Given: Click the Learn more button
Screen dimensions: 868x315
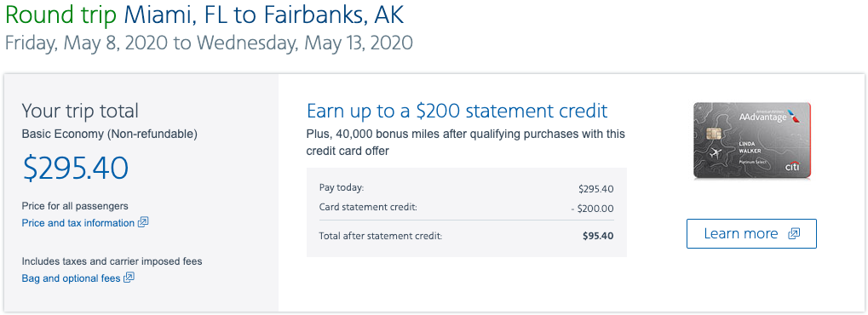Looking at the screenshot, I should pos(751,233).
